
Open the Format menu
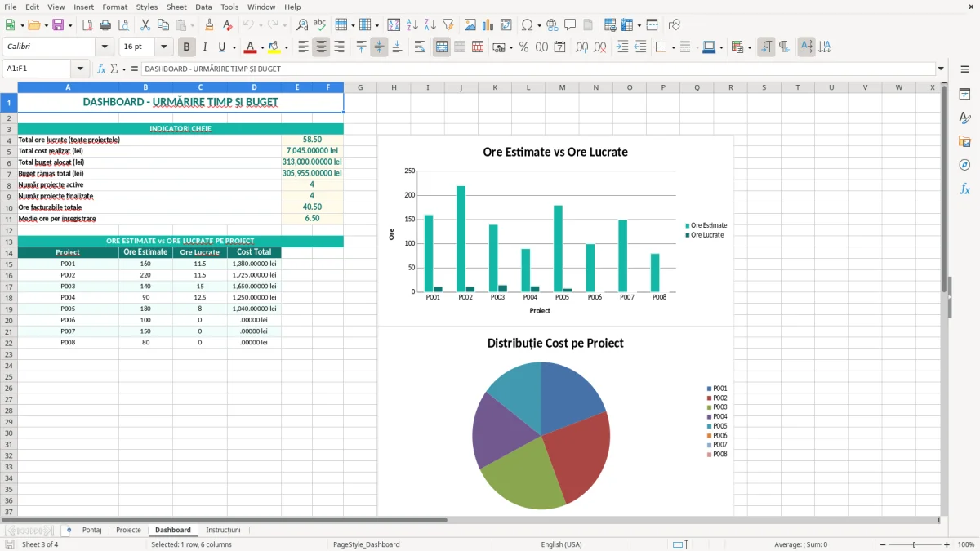click(115, 7)
